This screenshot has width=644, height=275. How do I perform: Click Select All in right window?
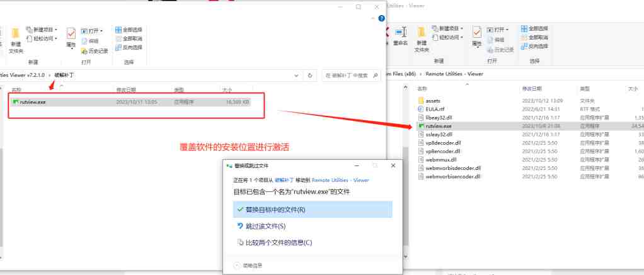[x=535, y=28]
